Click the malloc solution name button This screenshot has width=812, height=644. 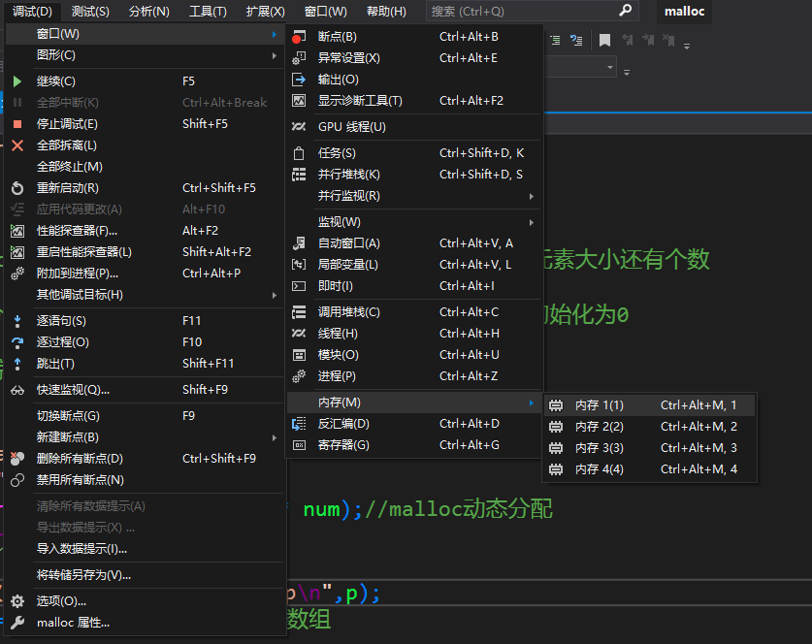click(x=684, y=12)
